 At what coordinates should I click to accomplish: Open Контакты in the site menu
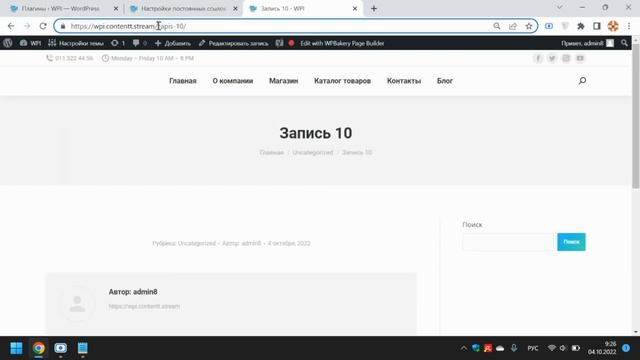tap(404, 81)
